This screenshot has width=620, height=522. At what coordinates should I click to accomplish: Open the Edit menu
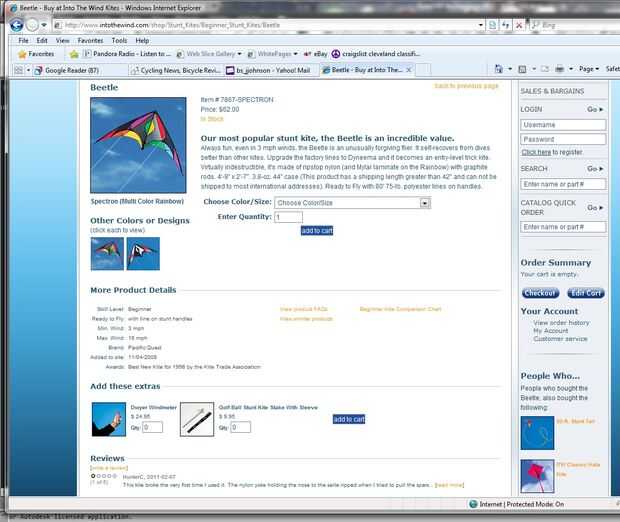coord(42,40)
